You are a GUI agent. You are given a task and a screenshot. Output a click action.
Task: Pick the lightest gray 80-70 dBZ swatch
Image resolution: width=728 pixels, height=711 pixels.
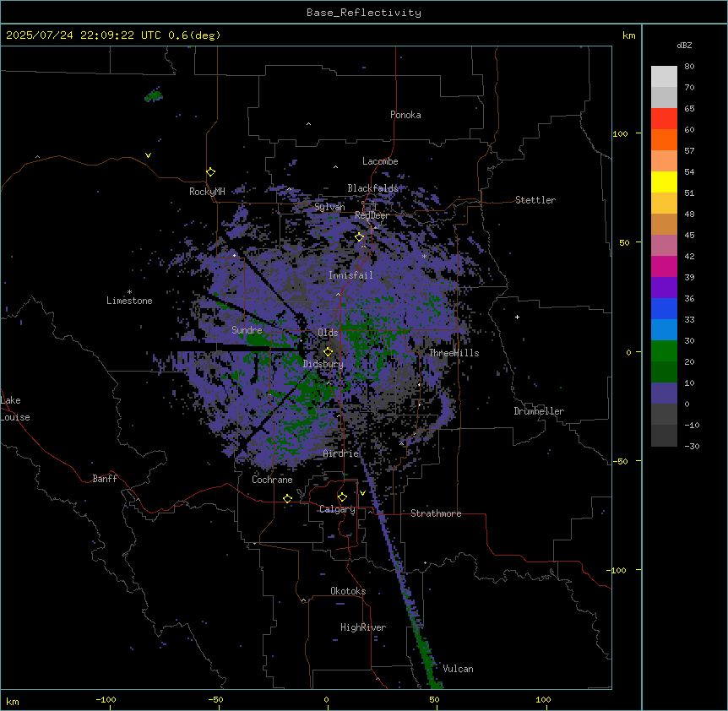664,77
